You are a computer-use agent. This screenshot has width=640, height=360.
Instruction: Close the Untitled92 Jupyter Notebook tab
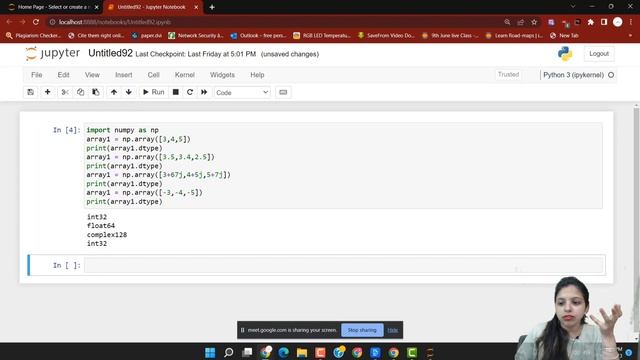pos(196,7)
